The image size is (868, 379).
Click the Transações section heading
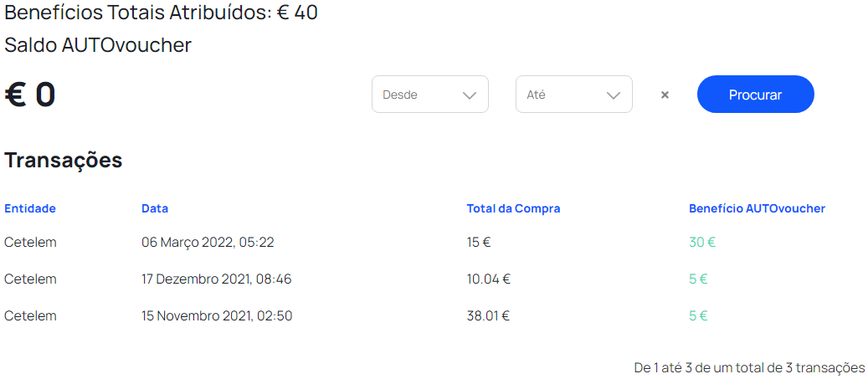pyautogui.click(x=64, y=160)
